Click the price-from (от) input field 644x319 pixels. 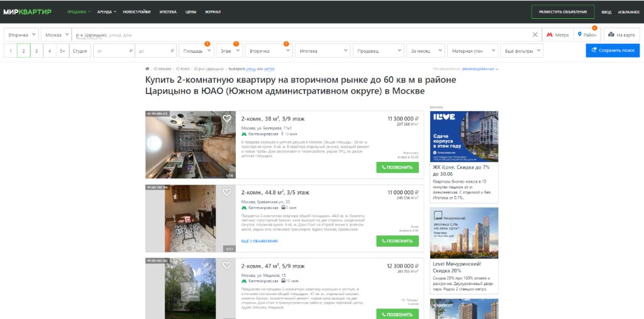point(114,51)
